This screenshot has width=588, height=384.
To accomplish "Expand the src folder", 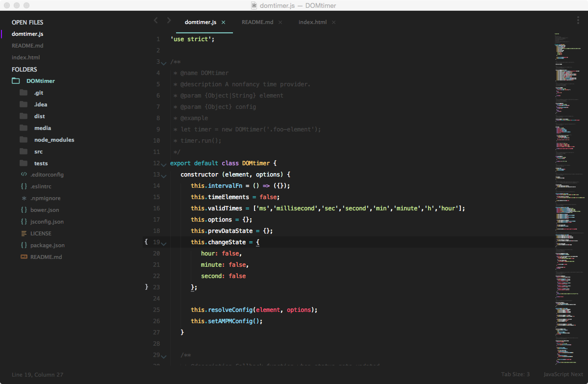I will (38, 152).
